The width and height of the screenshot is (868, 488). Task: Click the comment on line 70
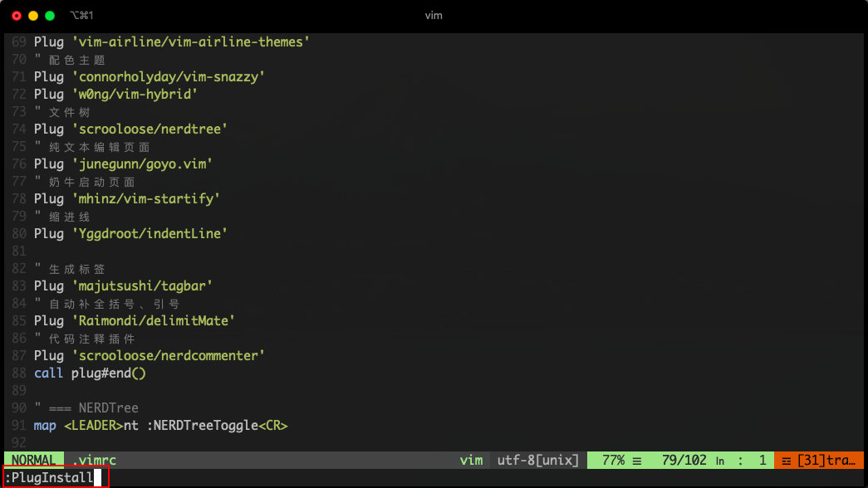69,60
